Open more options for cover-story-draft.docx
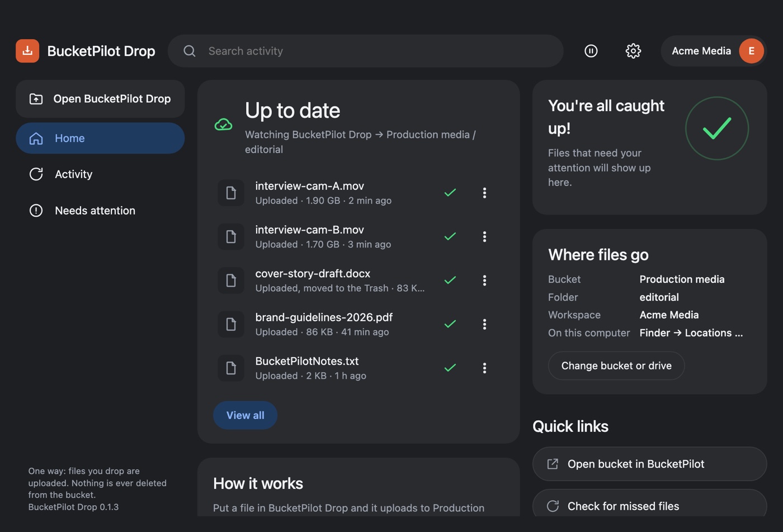The width and height of the screenshot is (783, 532). (x=484, y=281)
